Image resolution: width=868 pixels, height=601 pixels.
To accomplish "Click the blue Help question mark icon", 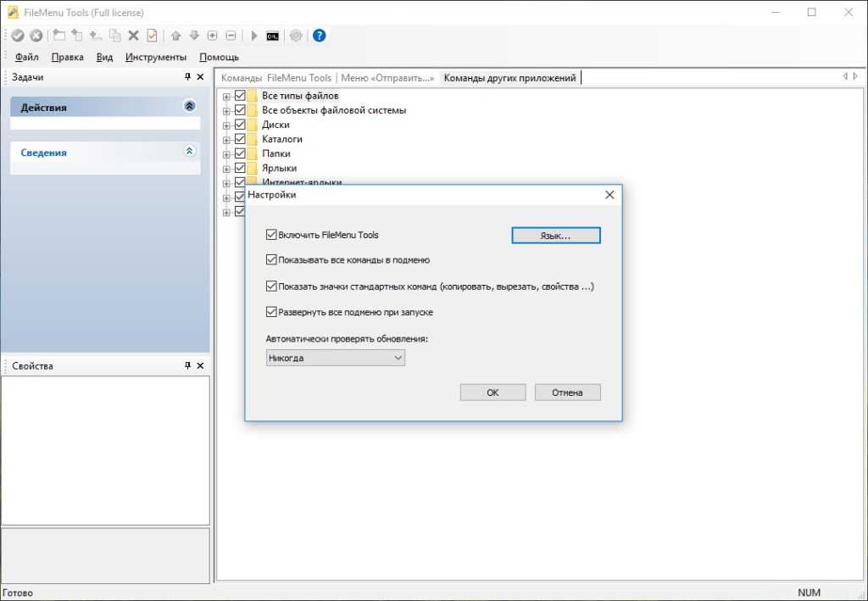I will (319, 36).
